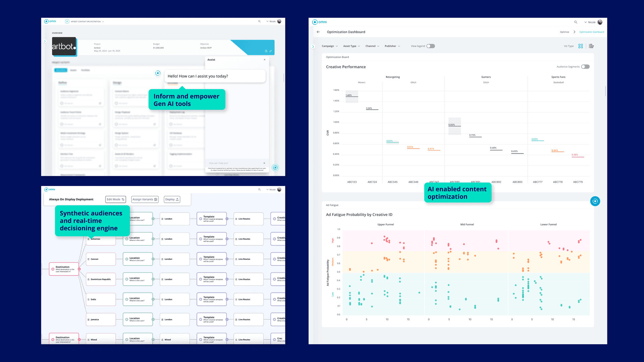Viewport: 644px width, 362px height.
Task: Click 1.48% bar for creative ABC123
Action: 352,97
